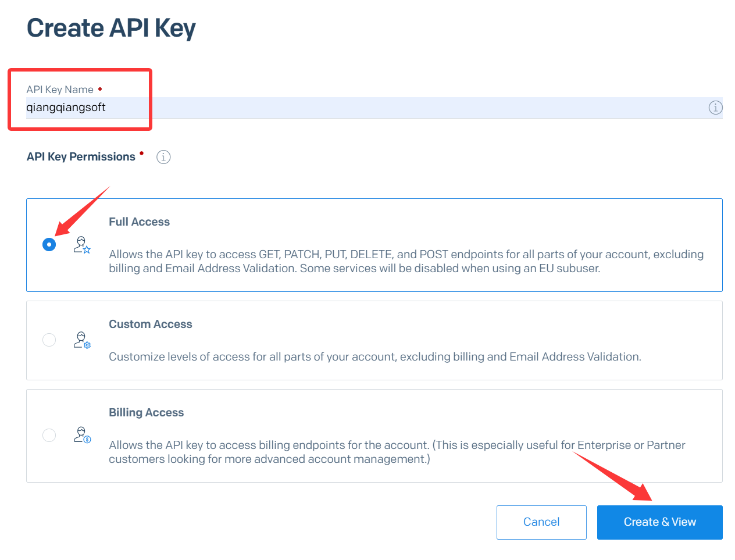Click the Billing Access user-dollar icon
The height and width of the screenshot is (560, 735).
click(82, 435)
